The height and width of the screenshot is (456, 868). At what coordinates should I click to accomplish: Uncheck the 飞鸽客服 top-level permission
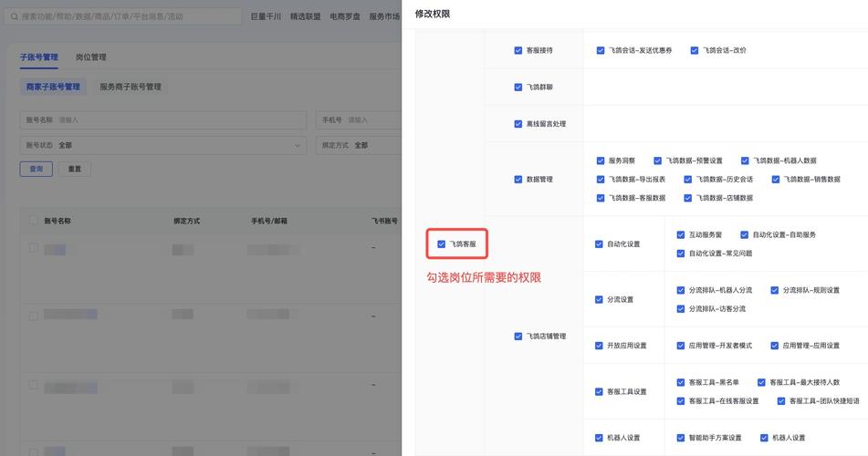[x=441, y=244]
